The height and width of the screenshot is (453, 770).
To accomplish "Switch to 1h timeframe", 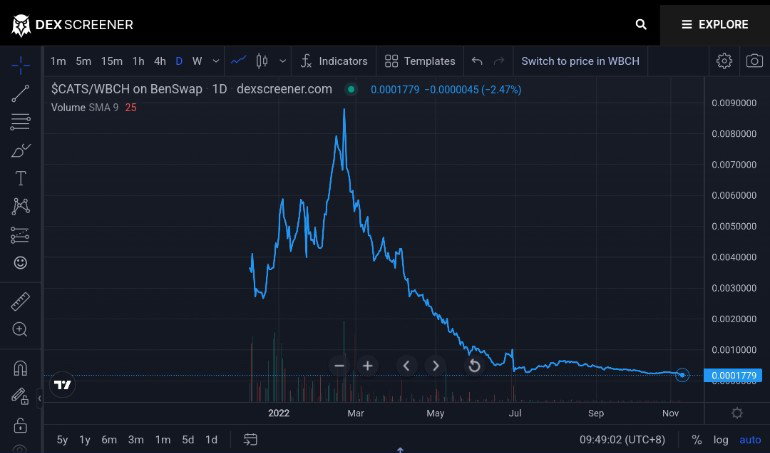I will coord(138,61).
